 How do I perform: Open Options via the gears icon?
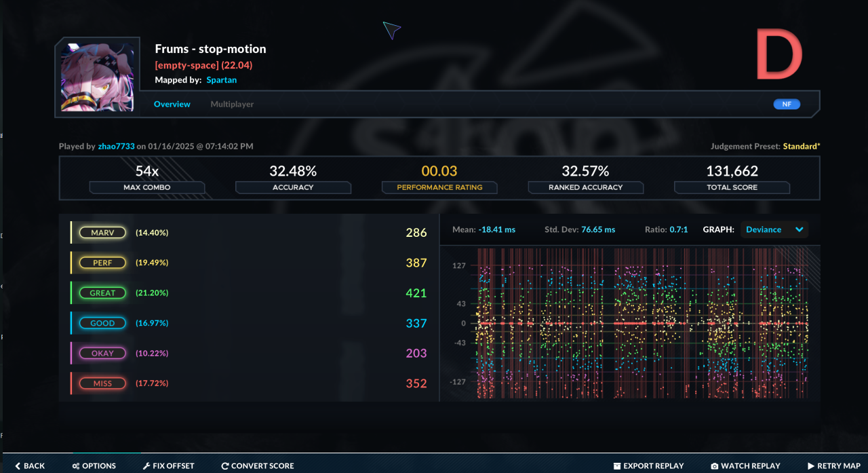pos(76,466)
